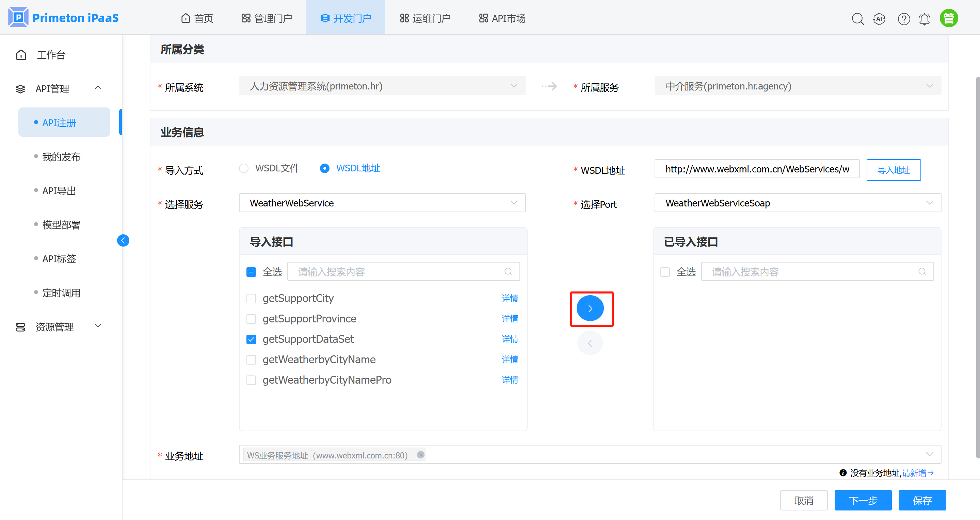This screenshot has height=520, width=980.
Task: Open the AI assistant icon
Action: (879, 18)
